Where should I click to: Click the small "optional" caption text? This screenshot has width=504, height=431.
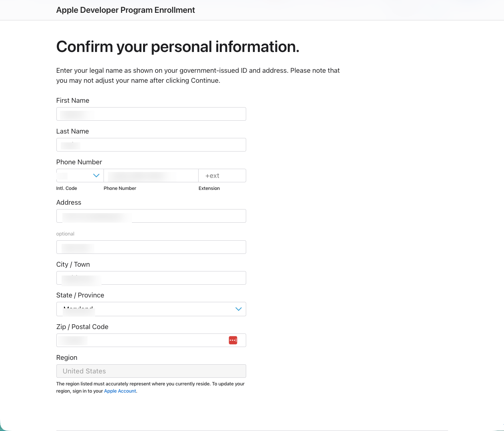tap(65, 234)
